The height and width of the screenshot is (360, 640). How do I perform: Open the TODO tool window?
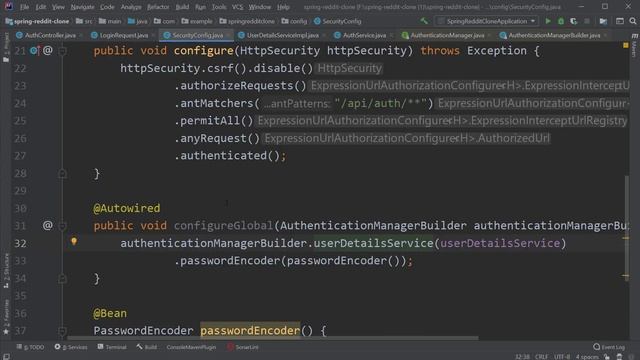[x=30, y=347]
